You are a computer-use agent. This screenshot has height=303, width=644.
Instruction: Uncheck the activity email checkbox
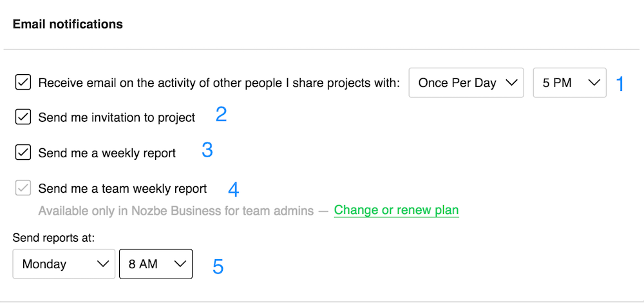23,83
